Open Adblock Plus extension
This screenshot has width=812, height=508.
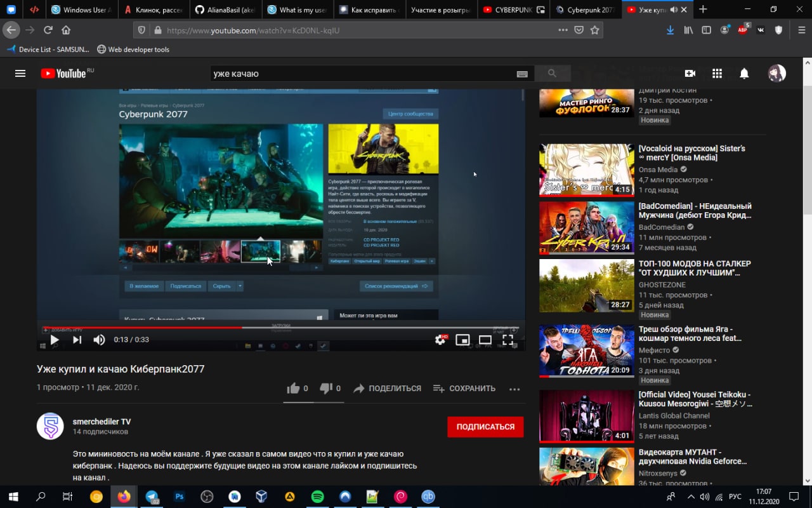[743, 30]
